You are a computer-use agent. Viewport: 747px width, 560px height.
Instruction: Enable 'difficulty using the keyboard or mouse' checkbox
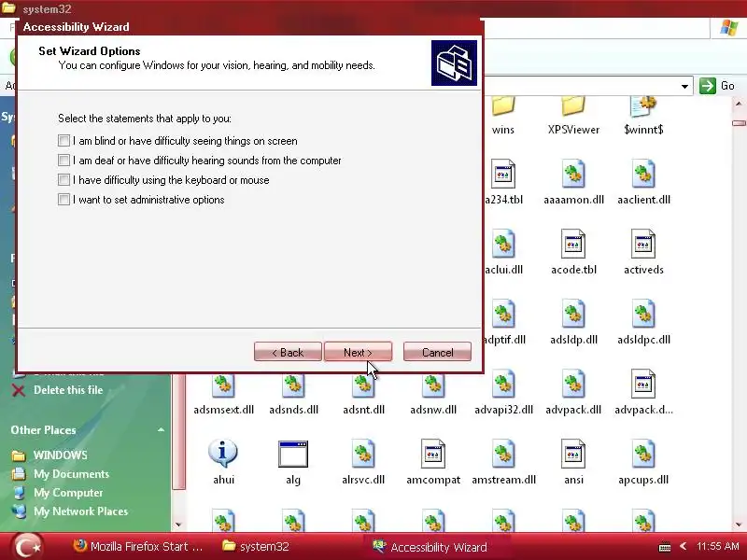[63, 179]
